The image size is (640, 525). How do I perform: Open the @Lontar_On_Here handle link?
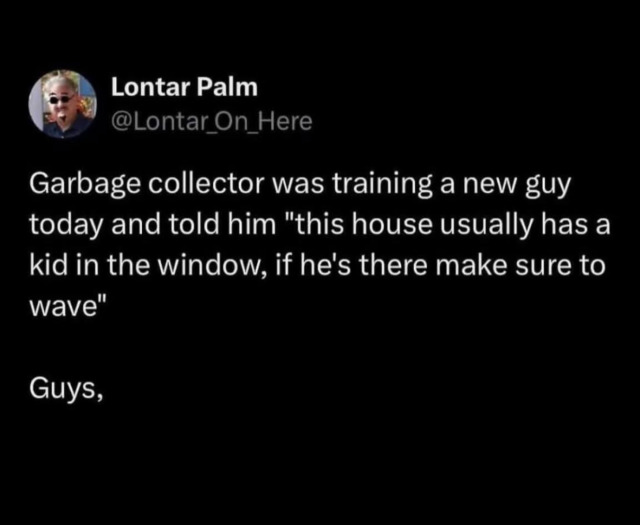pos(212,122)
